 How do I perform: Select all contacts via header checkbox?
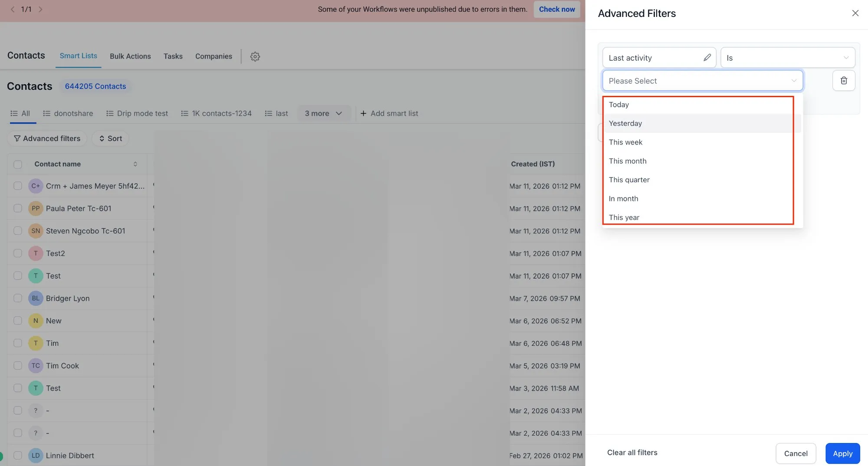click(18, 164)
